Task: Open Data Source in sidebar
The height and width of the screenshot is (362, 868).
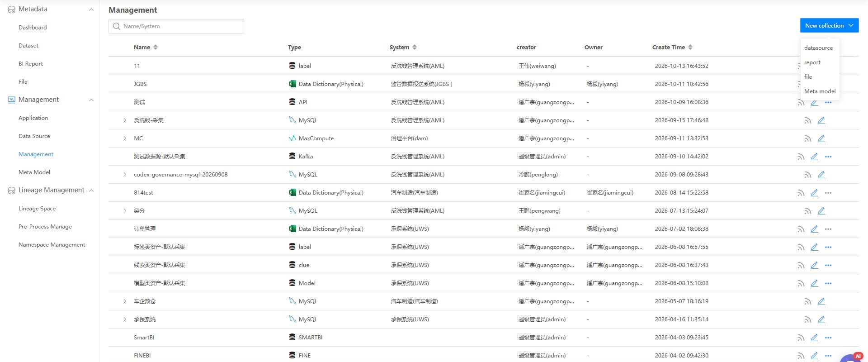Action: (x=34, y=136)
